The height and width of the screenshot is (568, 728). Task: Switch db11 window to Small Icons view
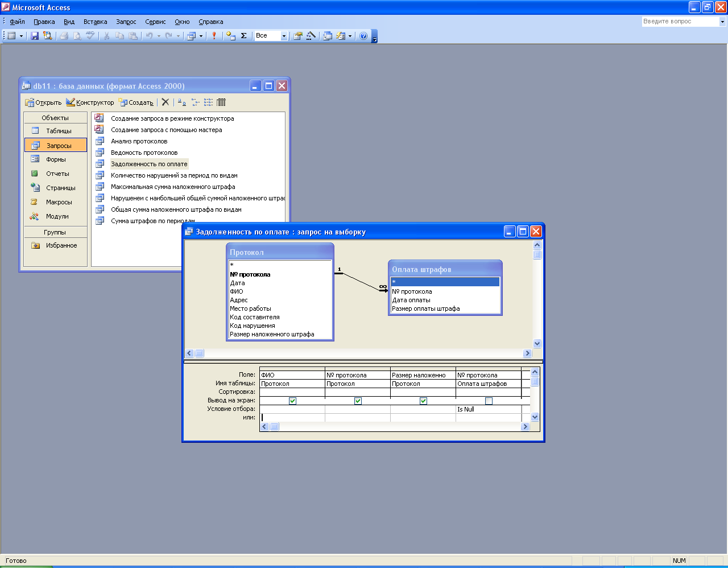point(195,102)
